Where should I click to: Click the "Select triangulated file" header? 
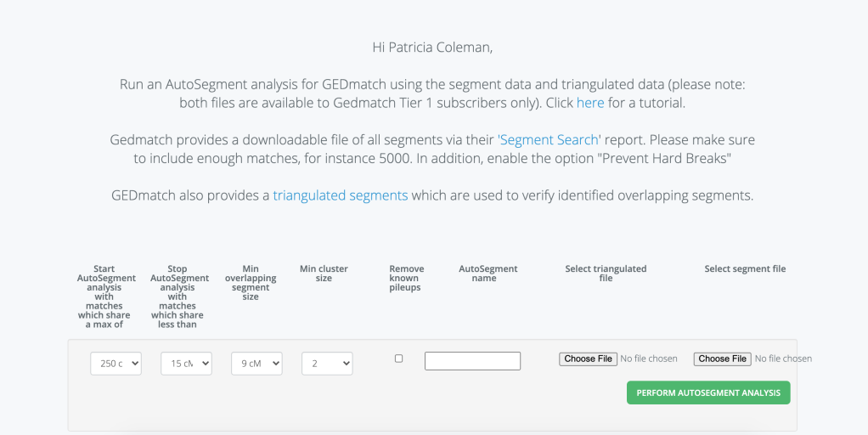pos(606,274)
